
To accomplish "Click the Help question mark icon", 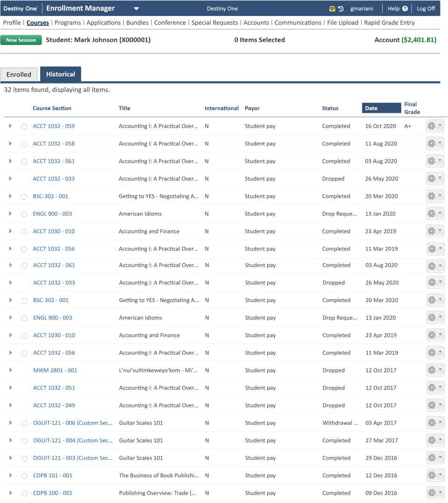I will pos(405,9).
